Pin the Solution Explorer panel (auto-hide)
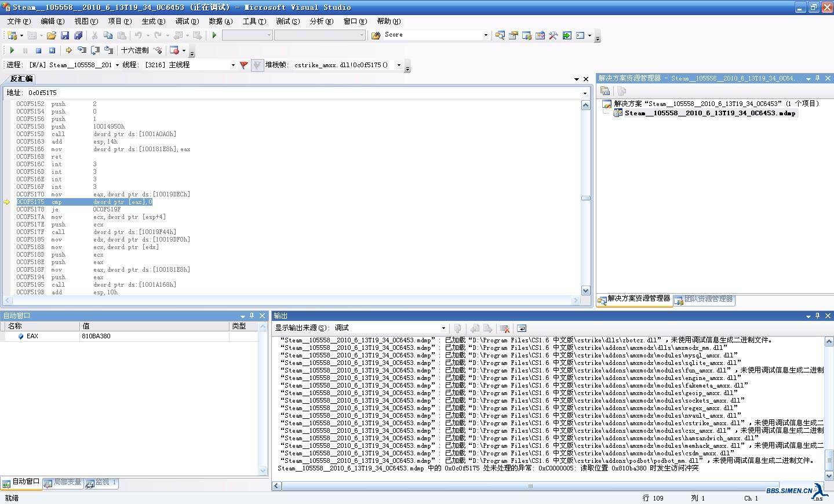This screenshot has width=834, height=504. 818,78
